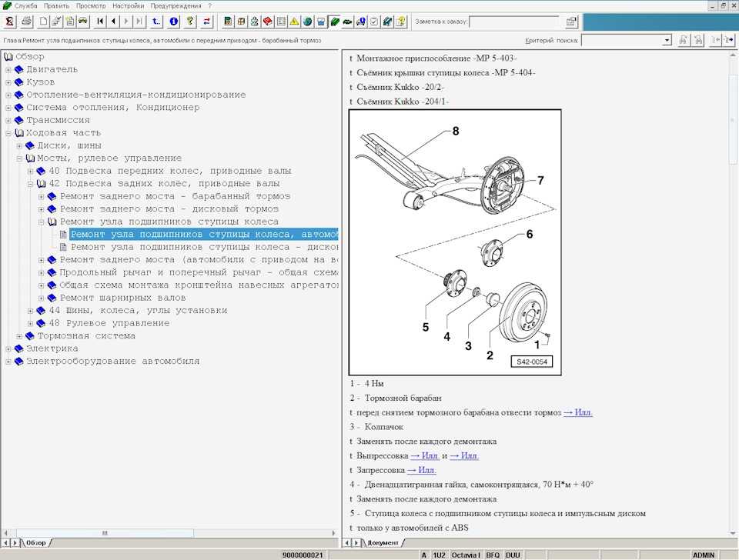Click the 'ADMIN' status bar entry
The height and width of the screenshot is (560, 739).
(x=704, y=555)
